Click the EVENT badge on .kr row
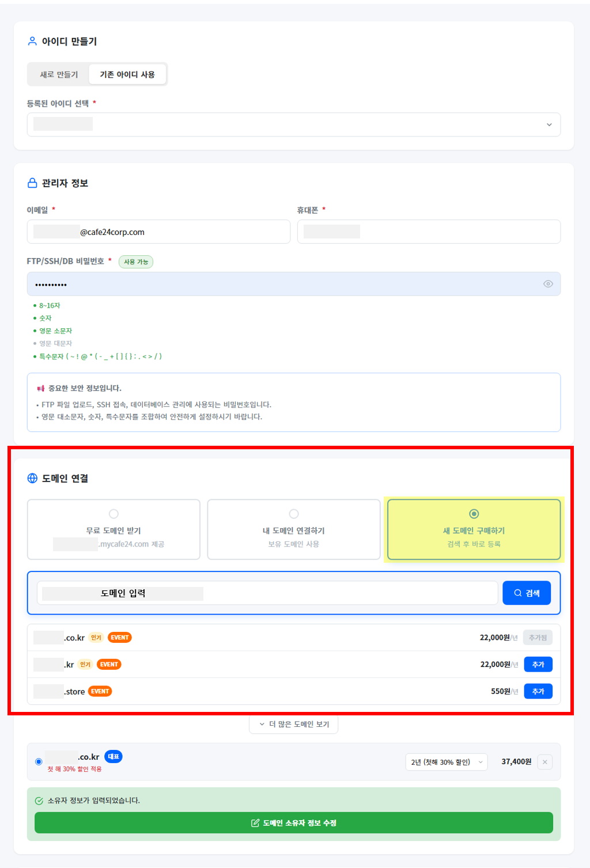This screenshot has height=868, width=590. (109, 664)
